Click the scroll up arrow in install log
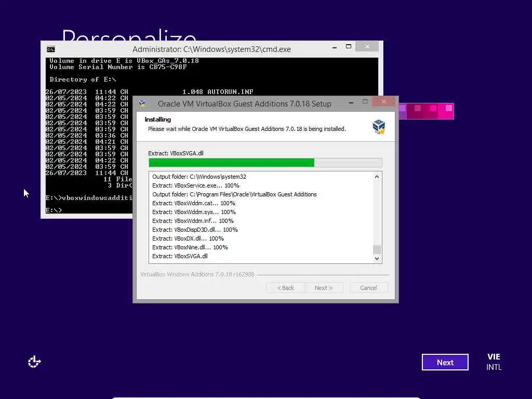Image resolution: width=532 pixels, height=399 pixels. coord(377,177)
